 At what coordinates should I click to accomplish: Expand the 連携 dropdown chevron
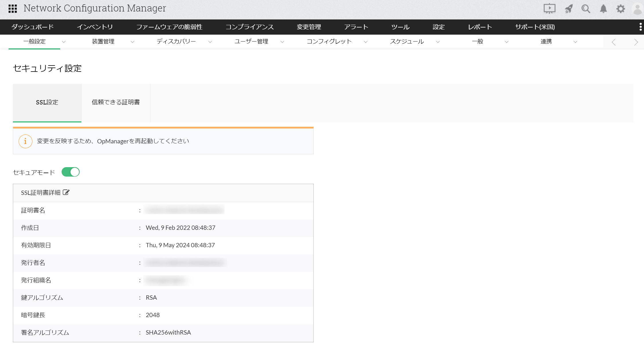575,42
